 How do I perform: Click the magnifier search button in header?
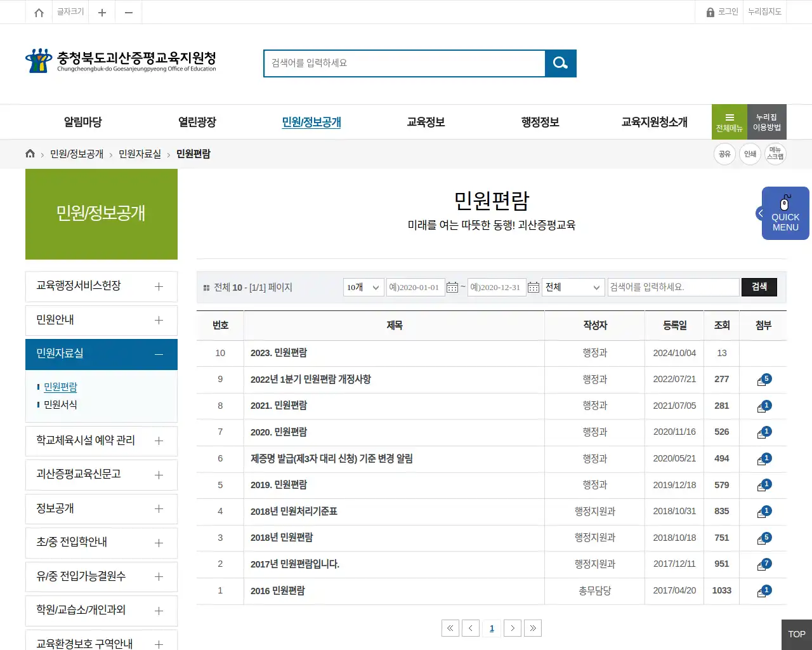click(x=561, y=63)
